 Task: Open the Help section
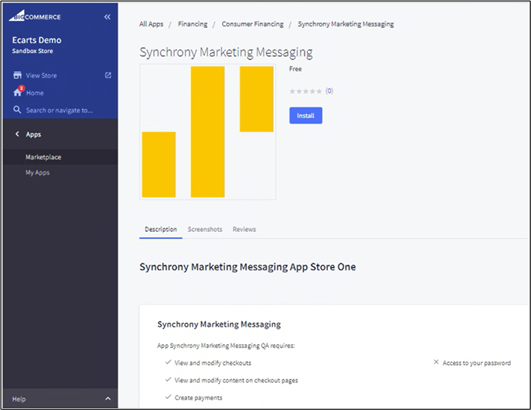coord(60,399)
